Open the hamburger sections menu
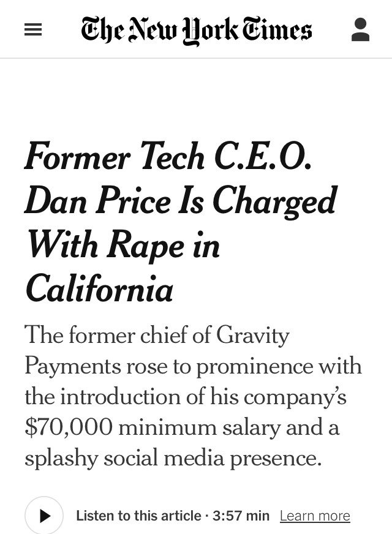 tap(33, 29)
